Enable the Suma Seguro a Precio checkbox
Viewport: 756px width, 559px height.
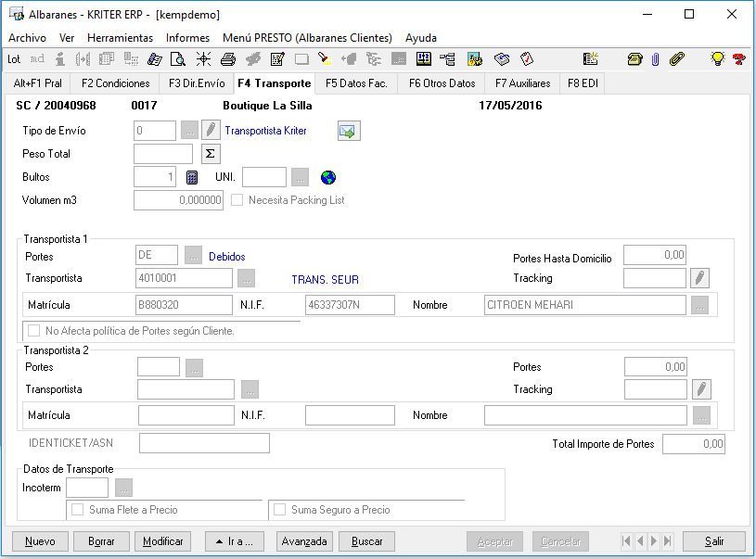(279, 509)
